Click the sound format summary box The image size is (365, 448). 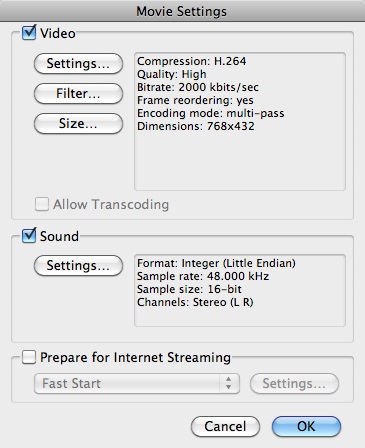click(x=240, y=290)
